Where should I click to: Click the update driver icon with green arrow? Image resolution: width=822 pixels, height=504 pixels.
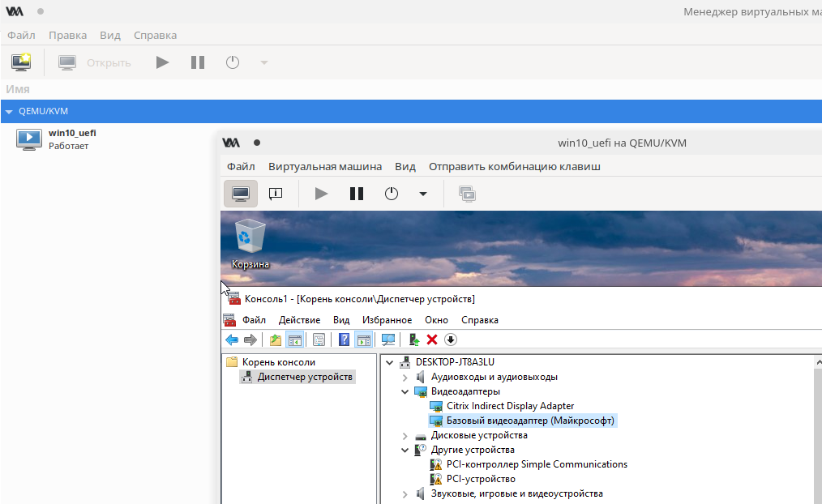(x=414, y=340)
